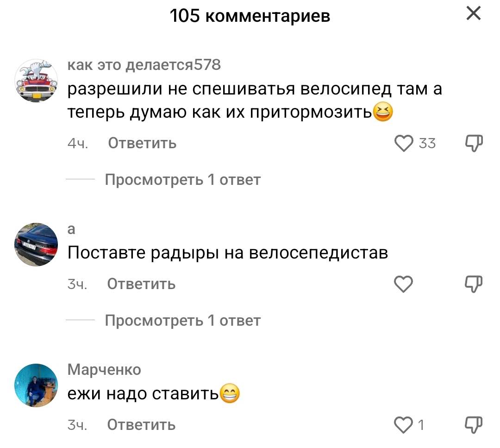Open the username Марченко
The image size is (500, 448).
[x=104, y=369]
